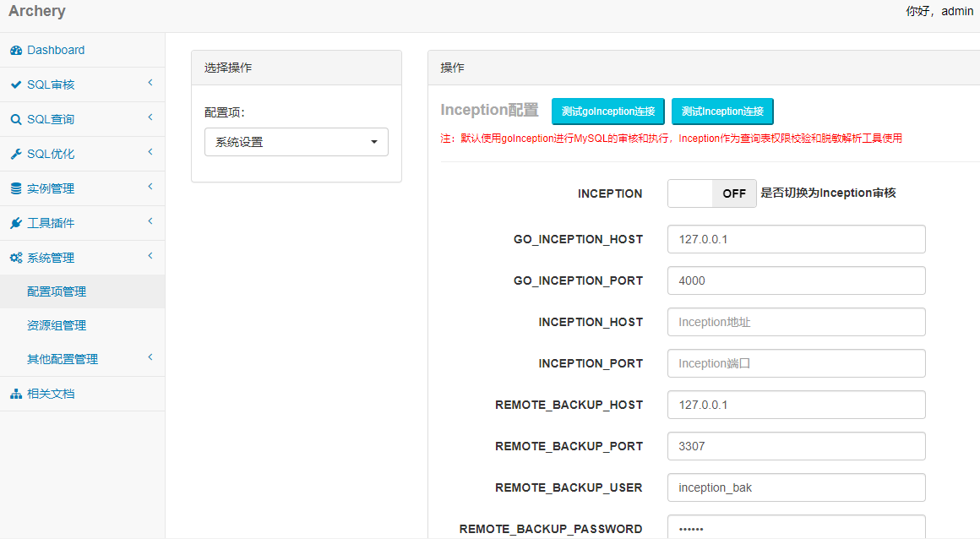
Task: Click the Dashboard gauge icon
Action: click(x=16, y=50)
